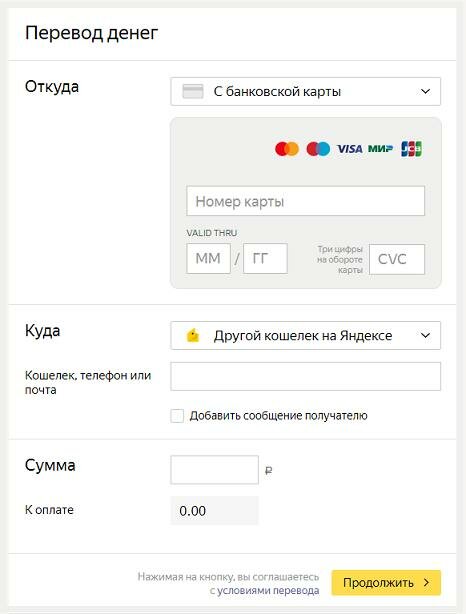Open the С банковской карты dropdown
Screen dimensions: 466x614
[x=305, y=92]
